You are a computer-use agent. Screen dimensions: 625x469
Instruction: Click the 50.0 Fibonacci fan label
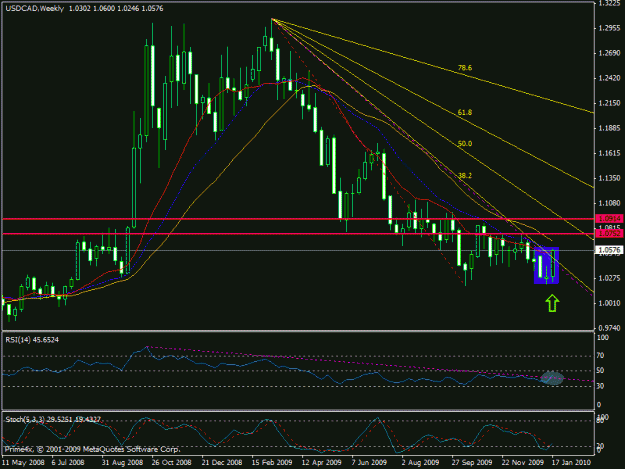465,143
